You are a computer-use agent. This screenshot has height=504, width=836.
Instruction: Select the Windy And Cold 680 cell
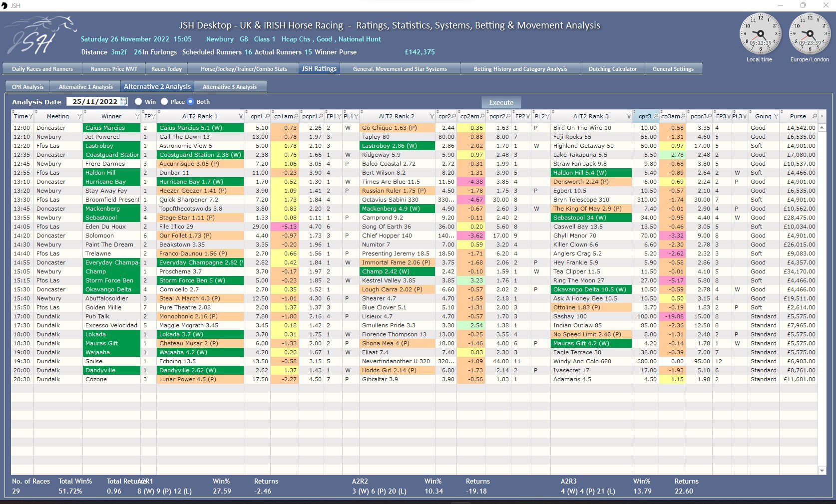pyautogui.click(x=591, y=361)
